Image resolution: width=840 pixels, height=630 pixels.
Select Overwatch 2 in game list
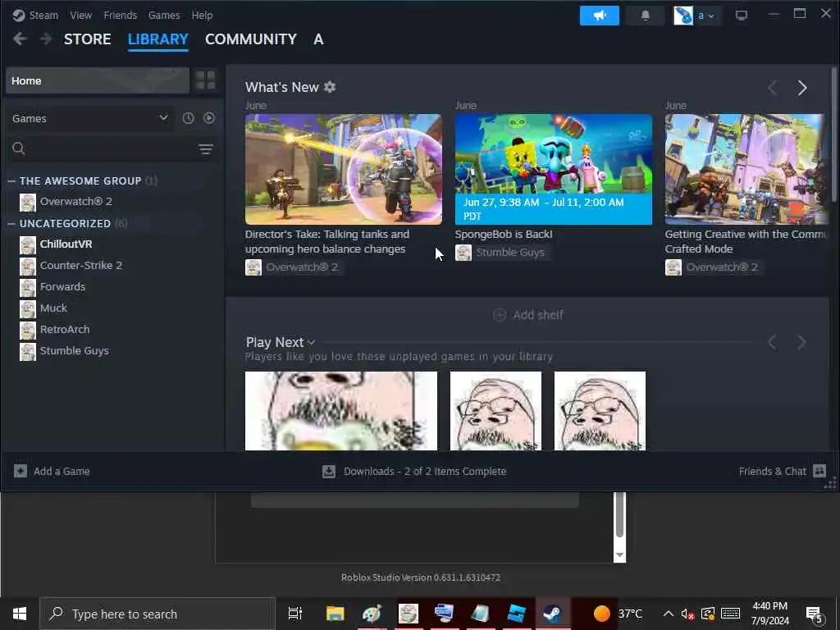(76, 202)
